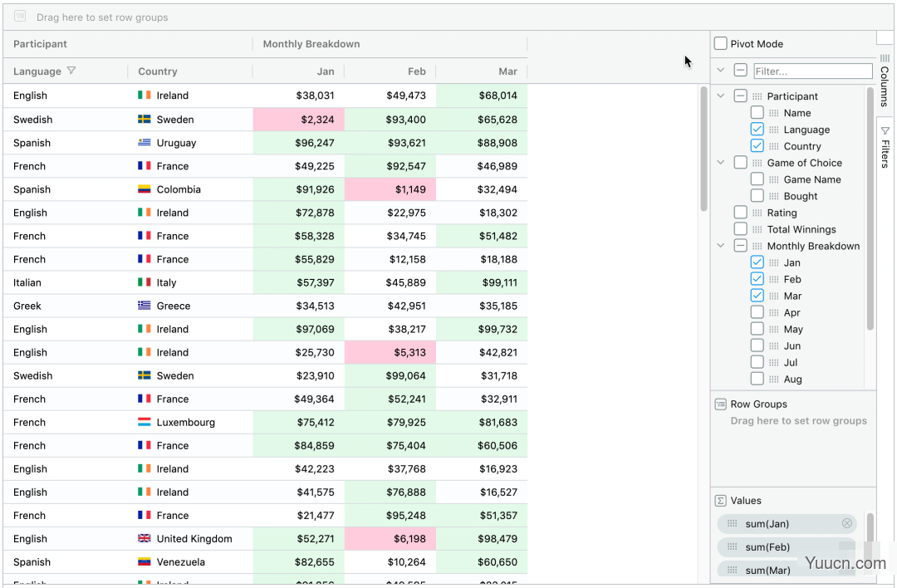Check the Apr column checkbox
This screenshot has height=588, width=897.
tap(757, 312)
